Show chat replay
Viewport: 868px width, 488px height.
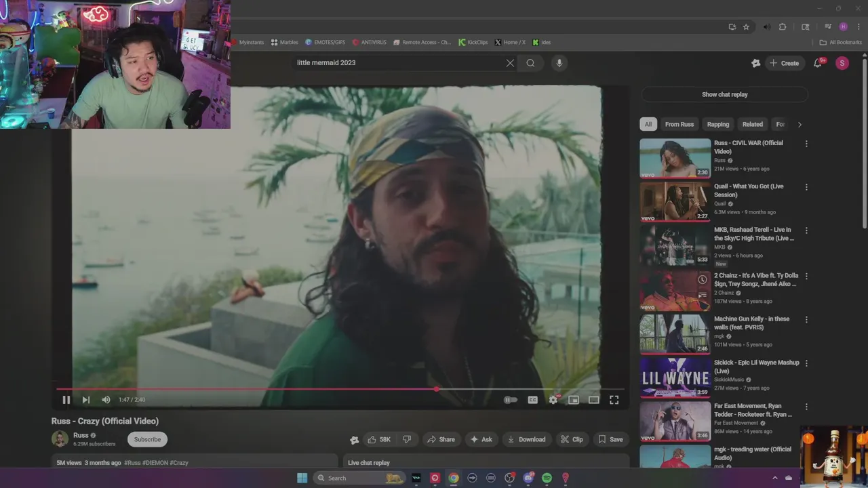tap(724, 94)
